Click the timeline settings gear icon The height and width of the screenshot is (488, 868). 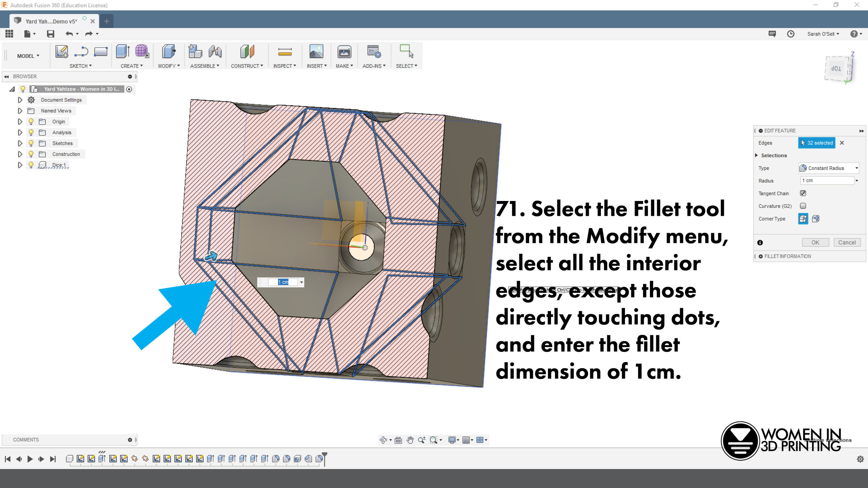860,459
